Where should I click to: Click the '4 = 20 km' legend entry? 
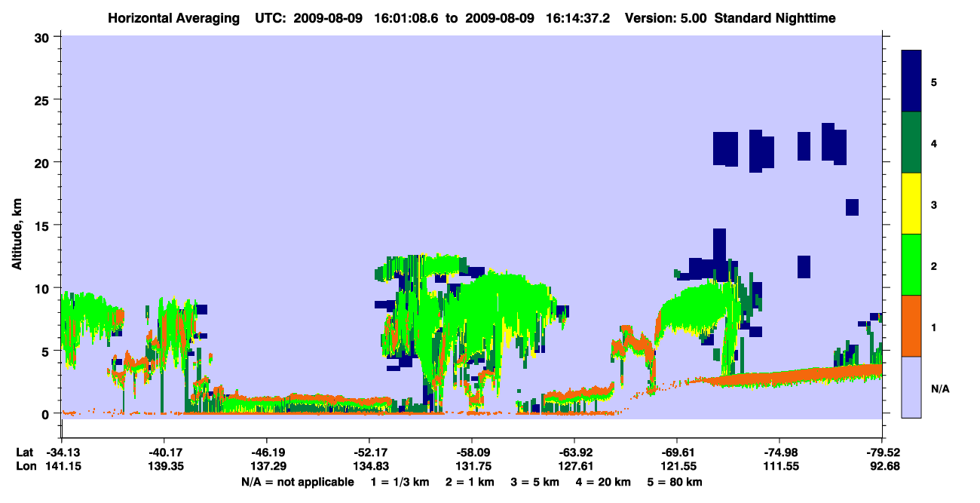[x=603, y=482]
